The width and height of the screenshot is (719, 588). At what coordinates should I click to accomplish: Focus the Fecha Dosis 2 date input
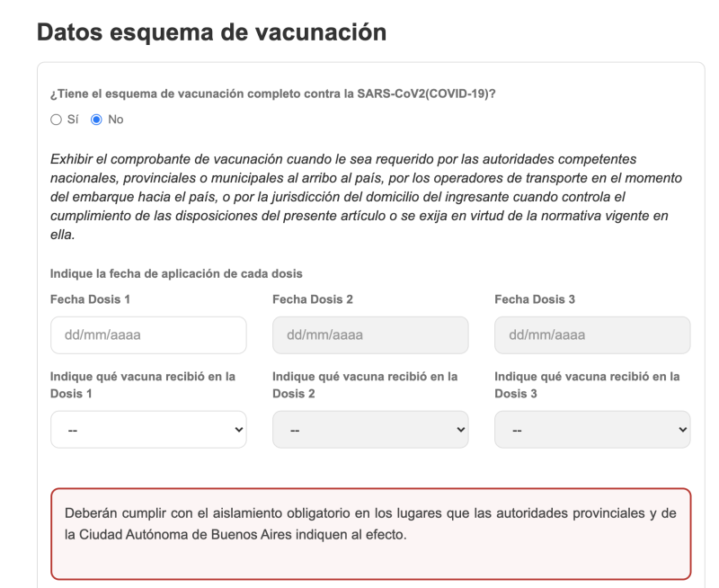point(370,335)
